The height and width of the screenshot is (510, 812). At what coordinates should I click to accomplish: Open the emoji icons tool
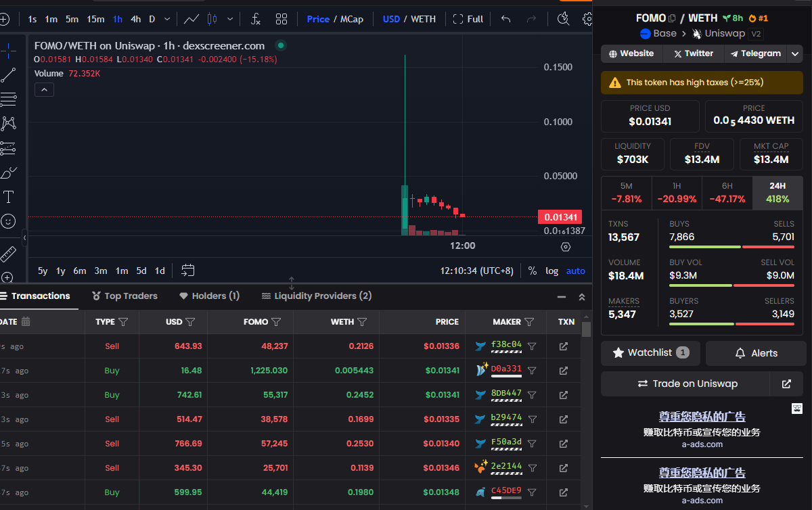[8, 221]
